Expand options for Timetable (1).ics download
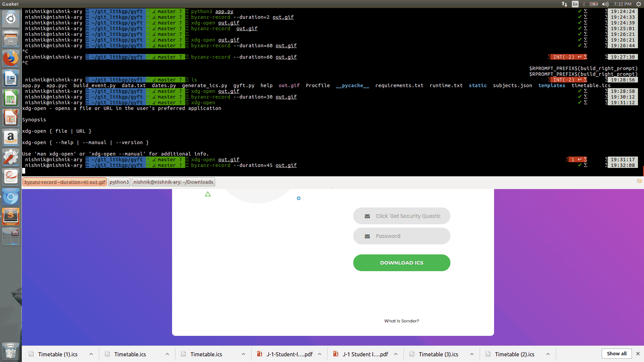The image size is (644, 362). (x=91, y=354)
